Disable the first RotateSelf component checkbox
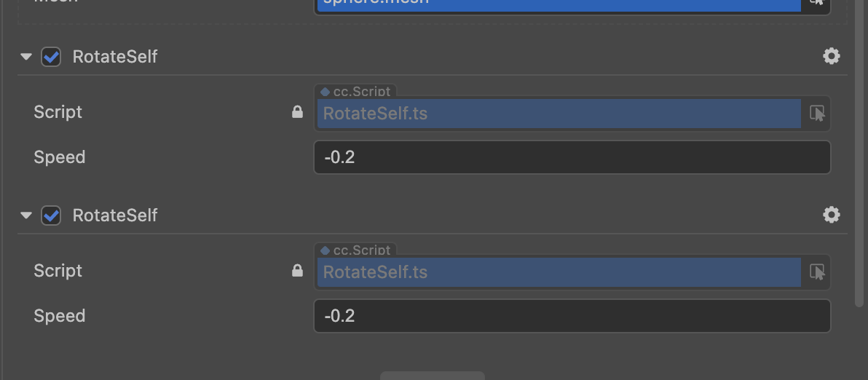The image size is (868, 380). pos(51,57)
